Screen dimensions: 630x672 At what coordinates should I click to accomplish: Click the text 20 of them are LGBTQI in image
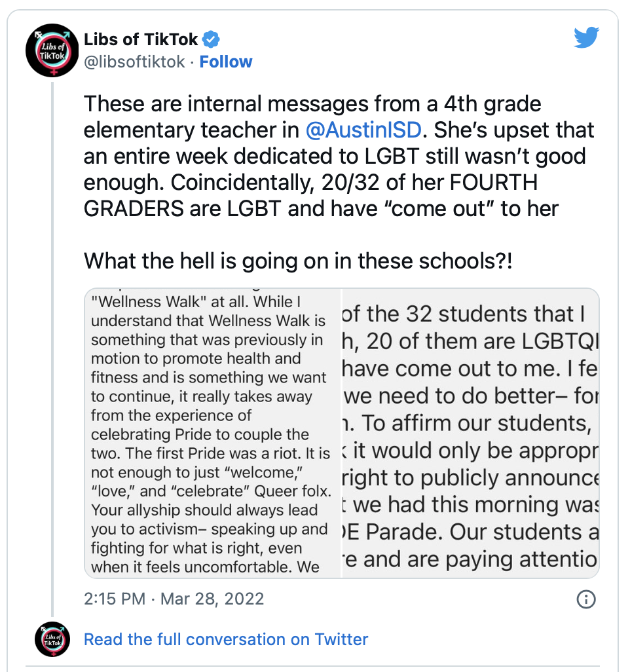click(482, 342)
